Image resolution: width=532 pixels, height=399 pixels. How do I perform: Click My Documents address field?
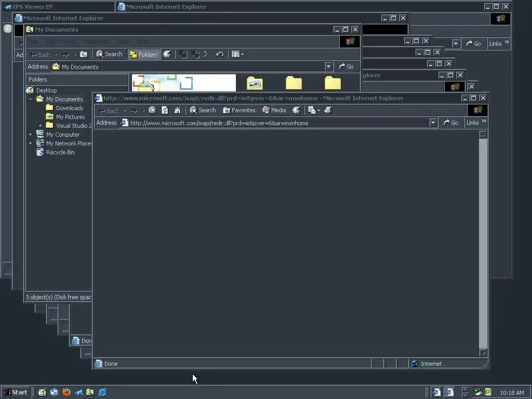click(x=187, y=67)
